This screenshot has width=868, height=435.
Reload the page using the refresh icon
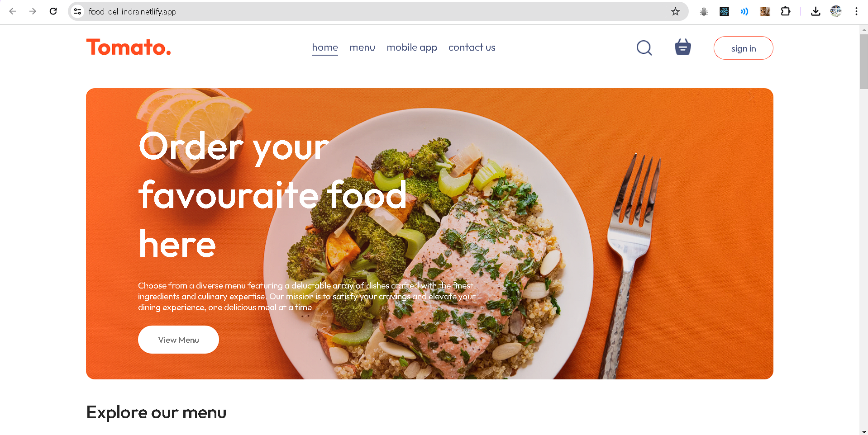pyautogui.click(x=53, y=11)
